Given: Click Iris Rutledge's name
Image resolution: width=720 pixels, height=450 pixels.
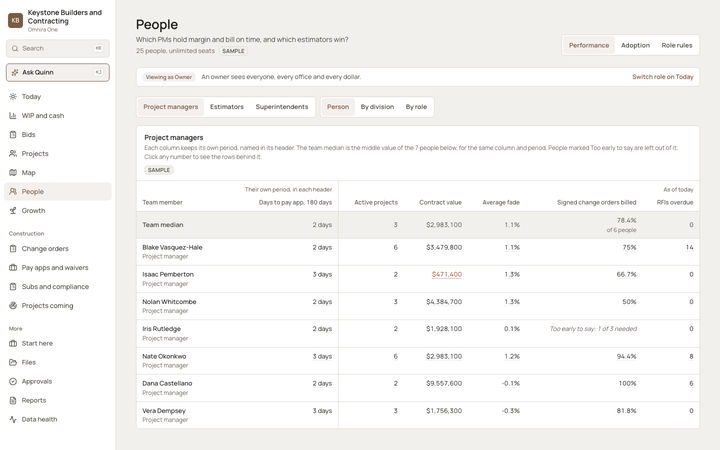Looking at the screenshot, I should (161, 329).
